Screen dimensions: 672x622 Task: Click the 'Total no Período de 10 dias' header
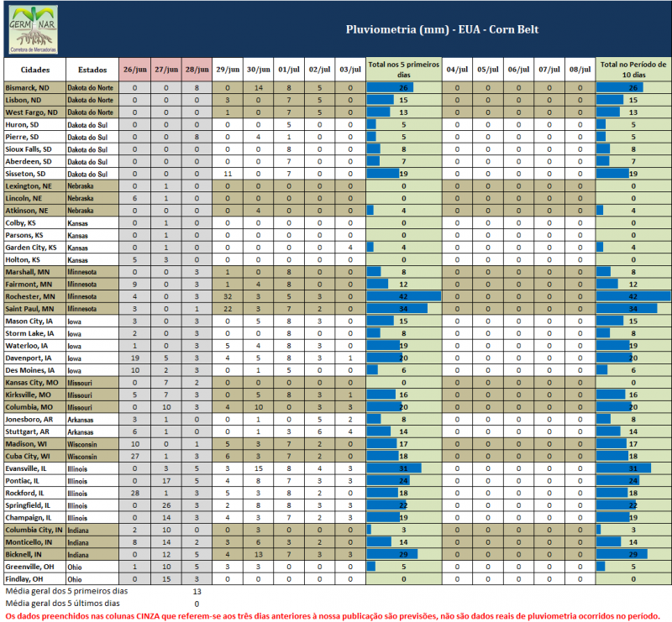click(633, 70)
